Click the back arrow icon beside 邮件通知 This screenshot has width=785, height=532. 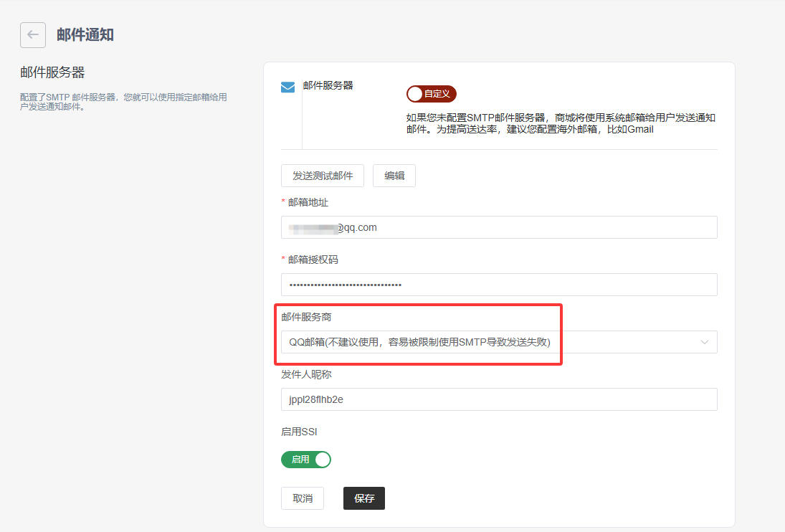click(33, 34)
